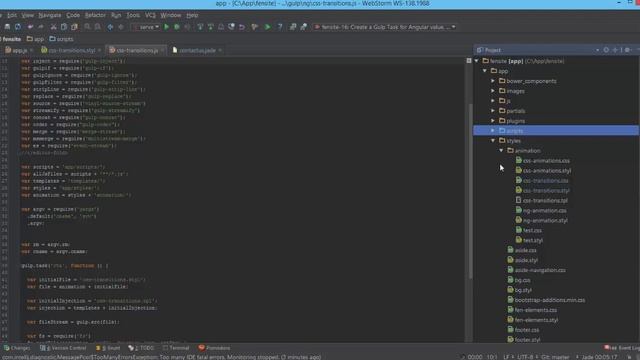Open the View menu

(28, 15)
